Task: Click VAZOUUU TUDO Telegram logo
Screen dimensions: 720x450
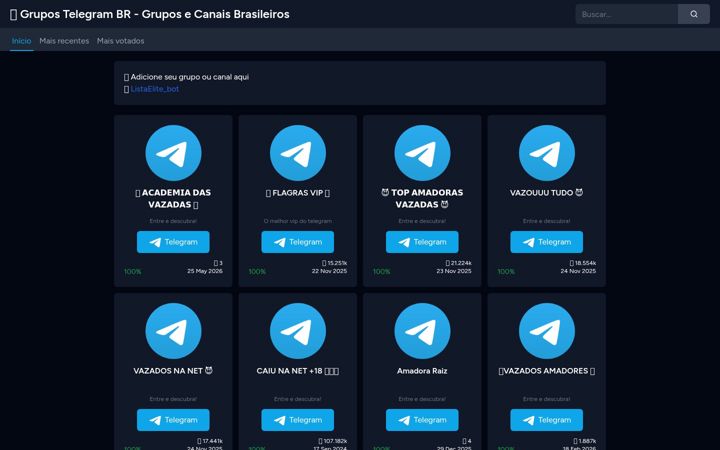Action: coord(546,153)
